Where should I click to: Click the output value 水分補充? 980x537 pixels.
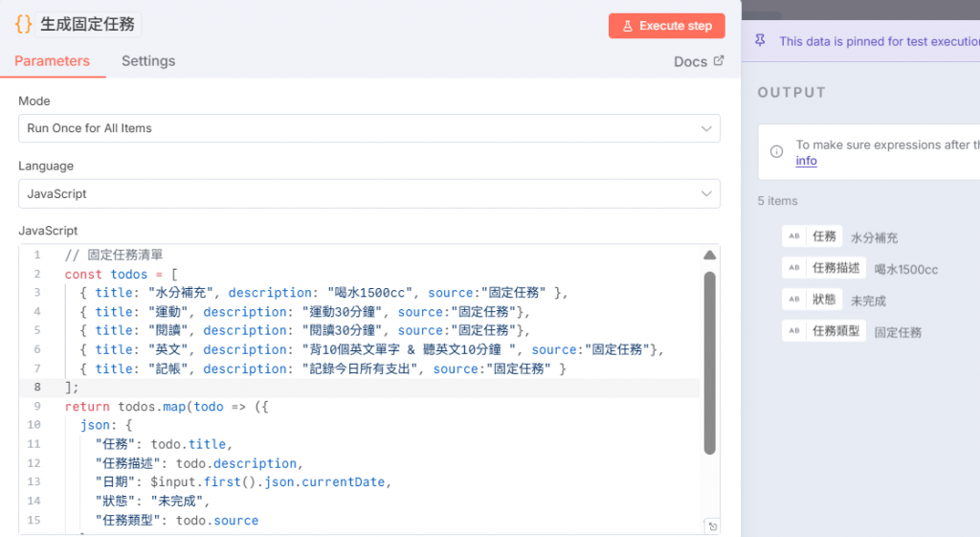click(x=875, y=237)
